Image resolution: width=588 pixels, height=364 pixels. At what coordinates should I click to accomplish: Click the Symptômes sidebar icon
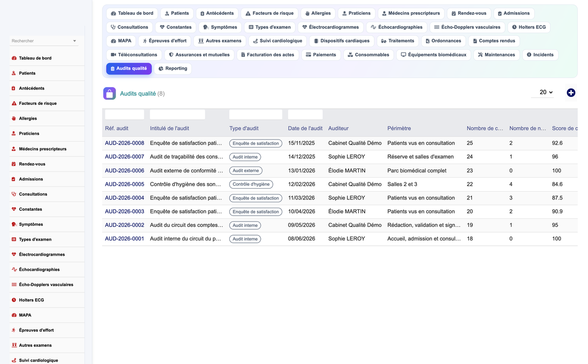[14, 224]
